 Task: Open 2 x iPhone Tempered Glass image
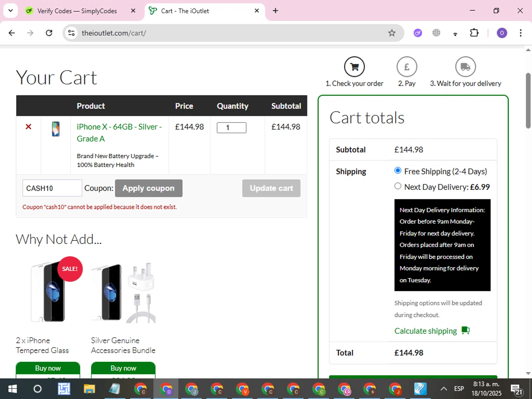[x=48, y=292]
